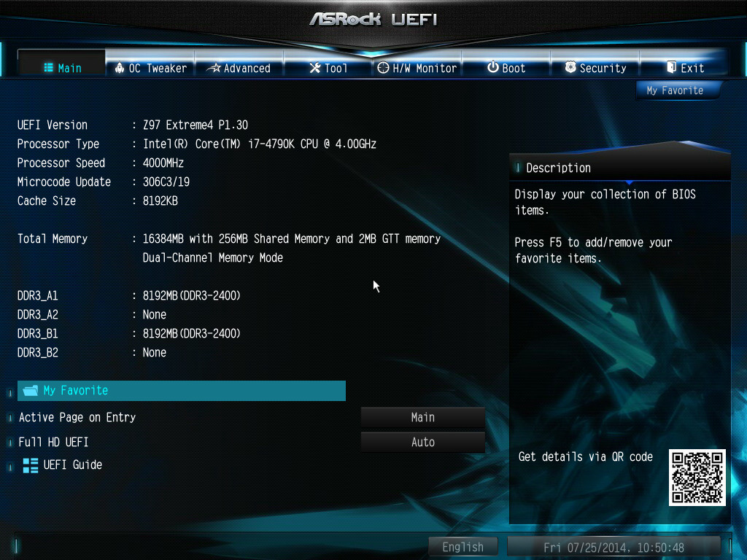
Task: Click the Exit door icon
Action: coord(671,67)
